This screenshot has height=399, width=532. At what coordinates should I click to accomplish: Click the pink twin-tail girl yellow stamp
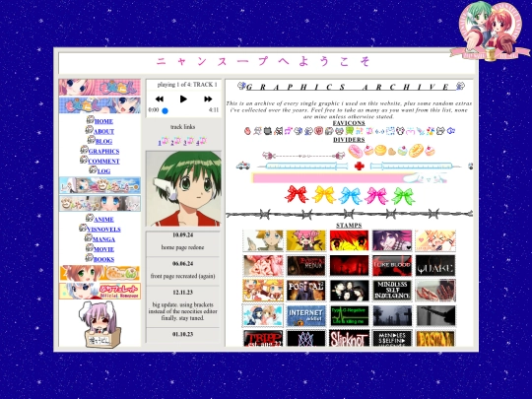click(x=306, y=240)
